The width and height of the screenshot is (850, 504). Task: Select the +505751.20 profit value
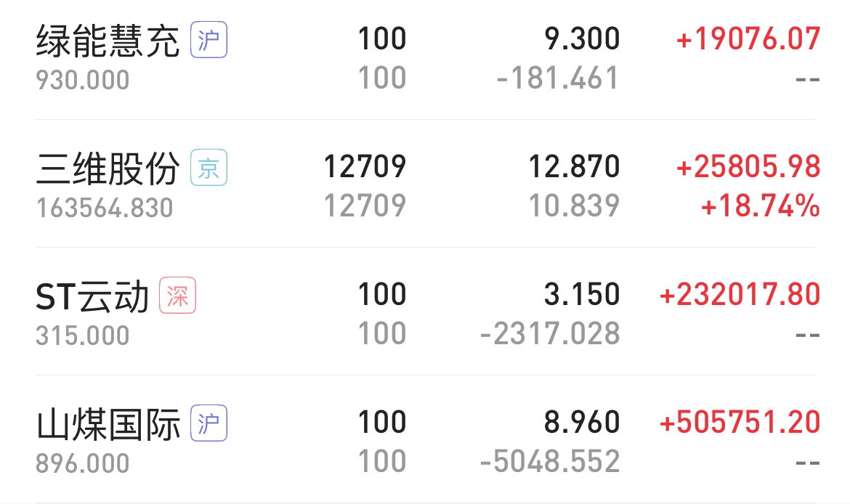pyautogui.click(x=740, y=423)
